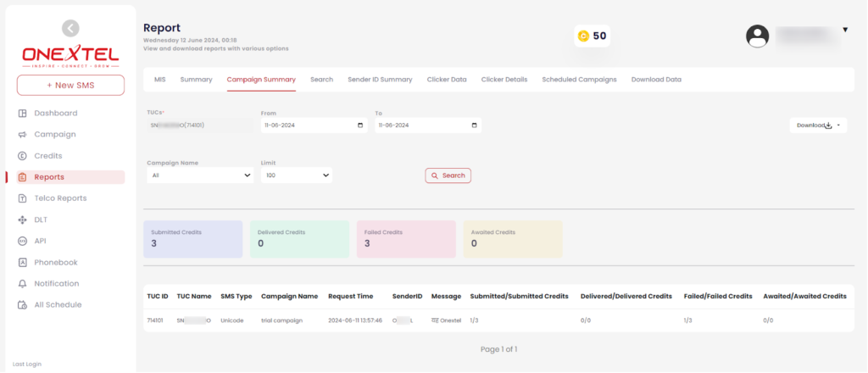Screen dimensions: 868x373
Task: Click the Campaign Name column header
Action: tap(290, 297)
